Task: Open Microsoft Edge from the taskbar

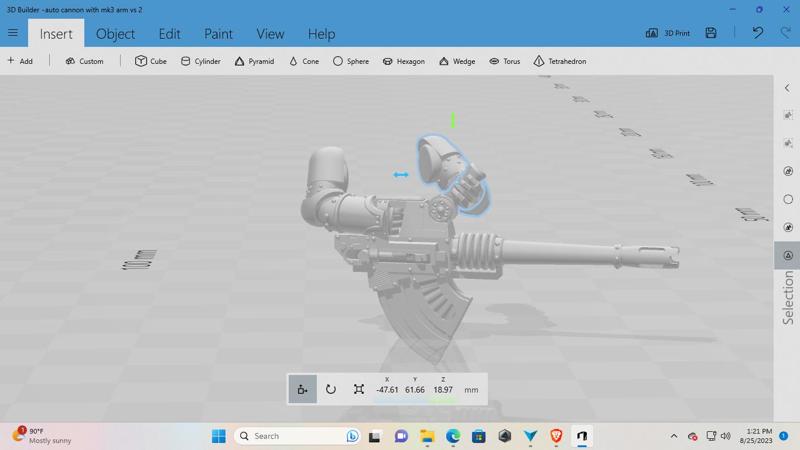Action: click(x=453, y=436)
